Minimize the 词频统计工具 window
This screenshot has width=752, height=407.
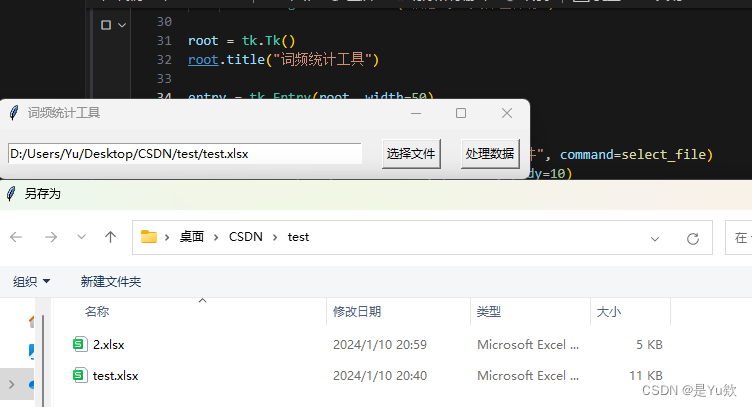tap(416, 114)
